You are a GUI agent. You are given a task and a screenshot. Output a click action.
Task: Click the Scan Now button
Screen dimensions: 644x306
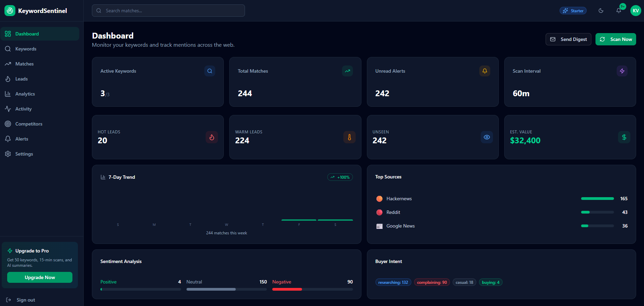click(616, 39)
